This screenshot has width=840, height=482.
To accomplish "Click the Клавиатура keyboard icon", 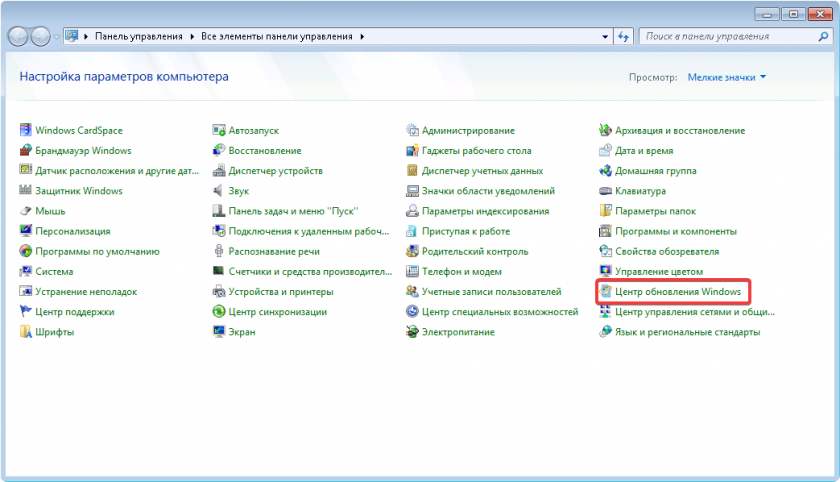I will [x=605, y=191].
